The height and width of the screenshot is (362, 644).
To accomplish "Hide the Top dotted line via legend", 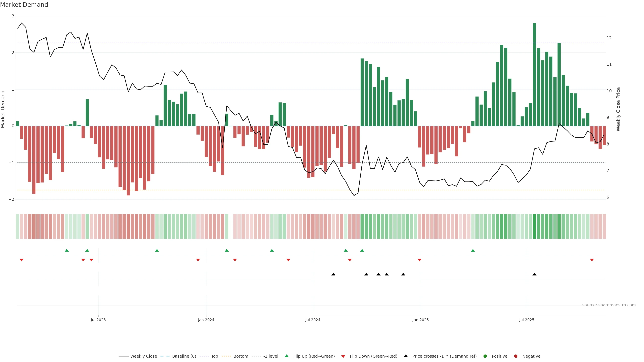I will pyautogui.click(x=214, y=356).
